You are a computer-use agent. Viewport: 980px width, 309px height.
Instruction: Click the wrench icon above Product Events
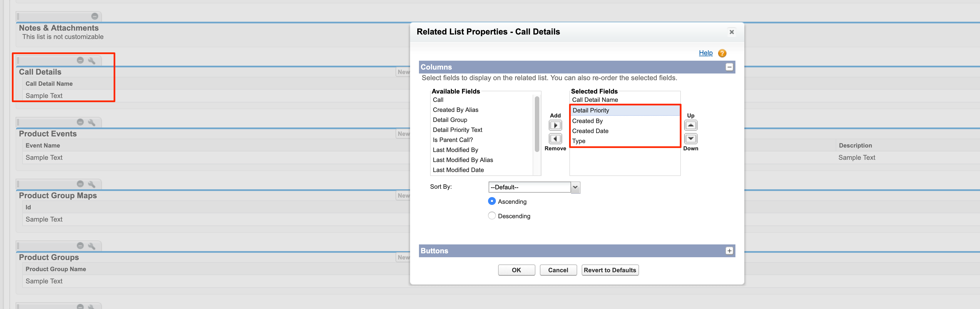91,122
